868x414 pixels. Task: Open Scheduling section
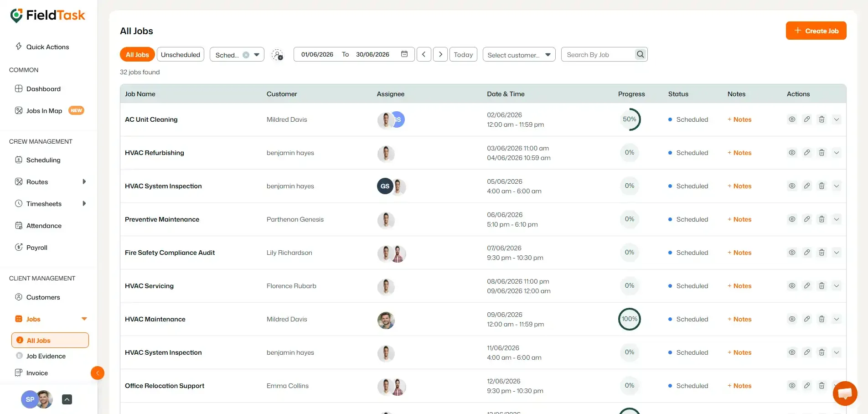pyautogui.click(x=38, y=160)
